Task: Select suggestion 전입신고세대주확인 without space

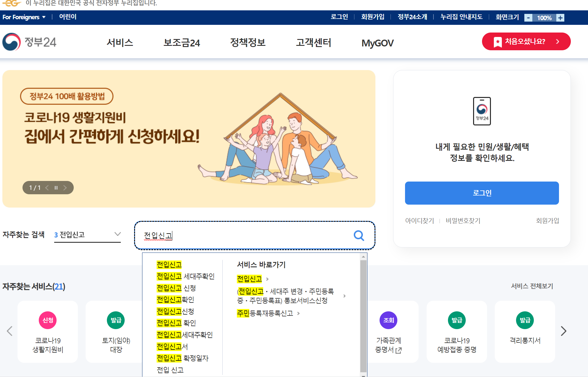Action: pos(185,335)
